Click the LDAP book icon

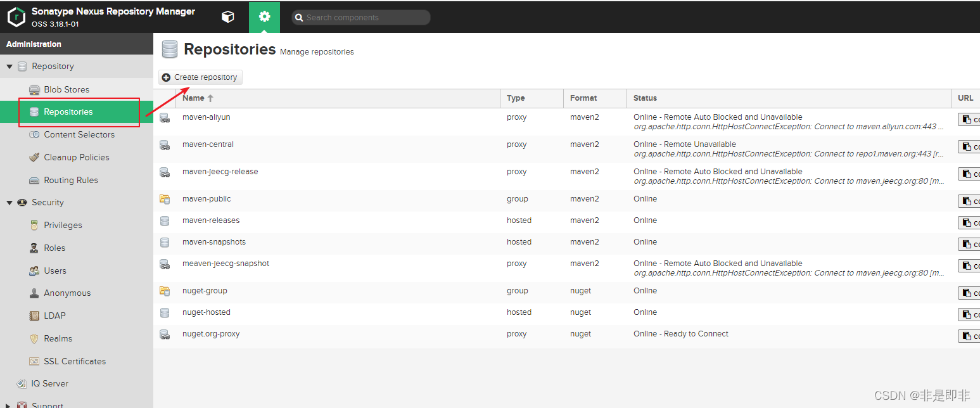pyautogui.click(x=34, y=316)
